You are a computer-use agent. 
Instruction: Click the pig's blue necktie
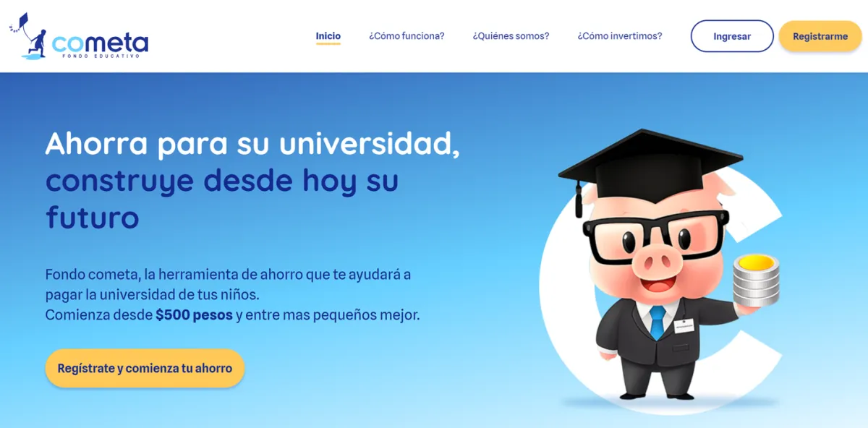point(657,322)
